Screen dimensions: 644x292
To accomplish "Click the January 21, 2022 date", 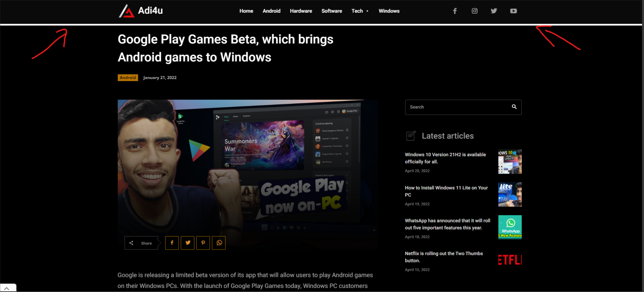I will point(160,78).
